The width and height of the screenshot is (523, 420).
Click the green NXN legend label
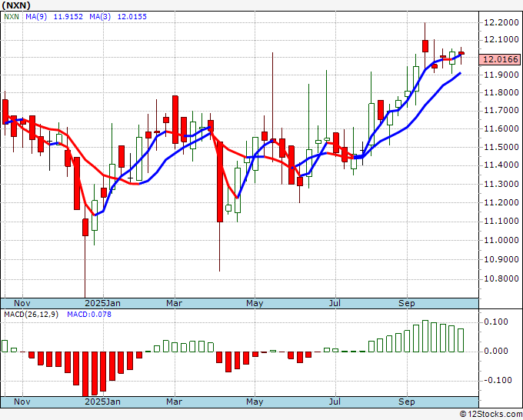coord(12,16)
